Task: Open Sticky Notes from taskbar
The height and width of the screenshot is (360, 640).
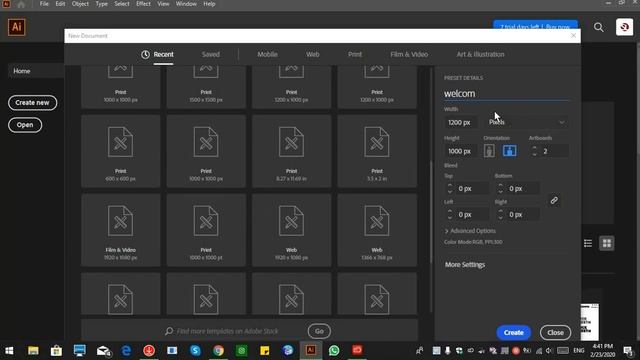Action: tap(264, 351)
